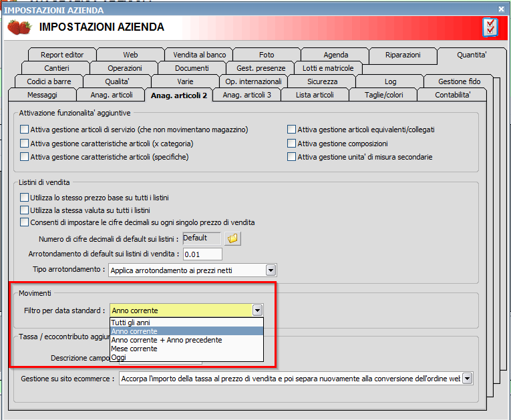Toggle caratteristiche articoli (x categoria) checkbox
This screenshot has width=511, height=420.
(x=25, y=144)
